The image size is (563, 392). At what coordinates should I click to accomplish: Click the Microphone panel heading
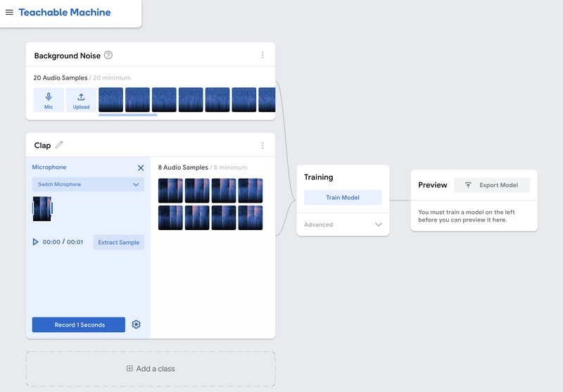(49, 167)
